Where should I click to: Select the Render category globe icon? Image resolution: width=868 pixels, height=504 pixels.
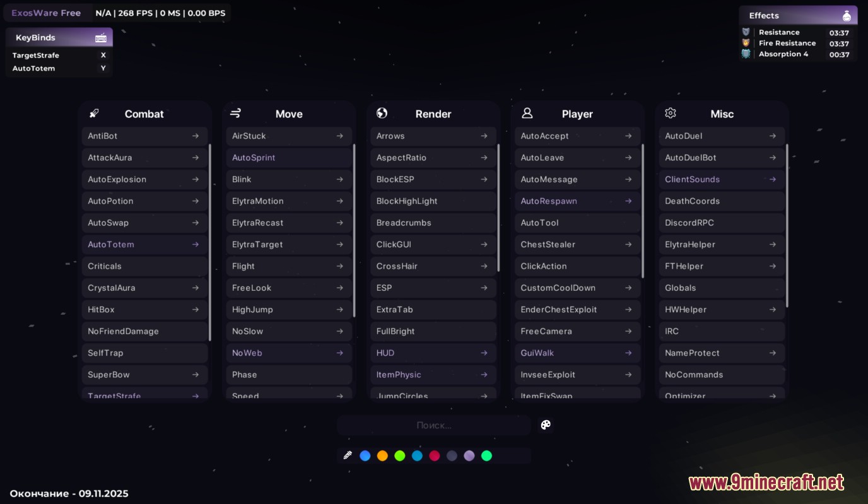tap(382, 113)
